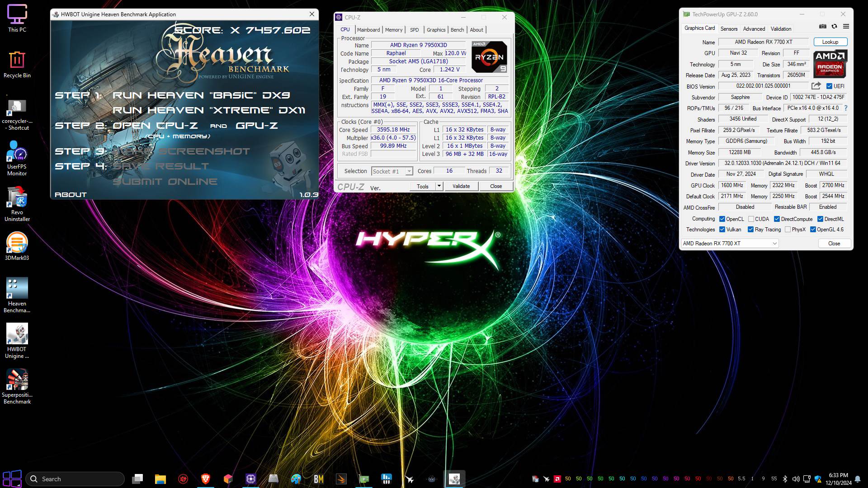
Task: Click GPU-Z refresh icon
Action: point(834,27)
